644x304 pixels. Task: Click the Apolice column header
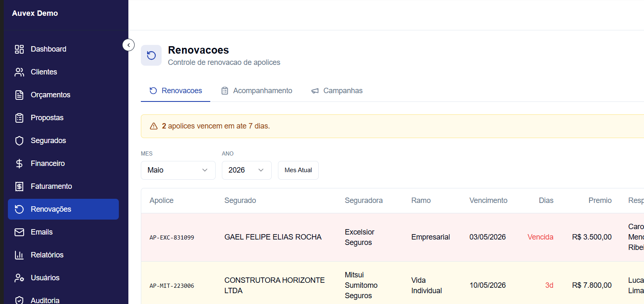point(162,200)
